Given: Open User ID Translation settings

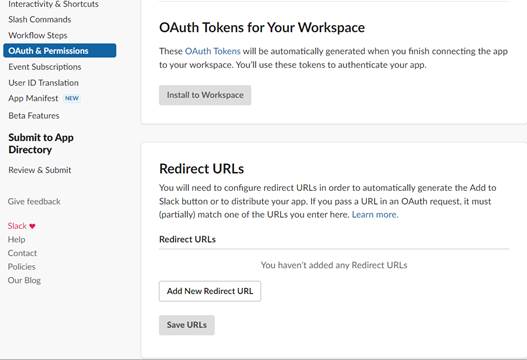Looking at the screenshot, I should tap(43, 83).
